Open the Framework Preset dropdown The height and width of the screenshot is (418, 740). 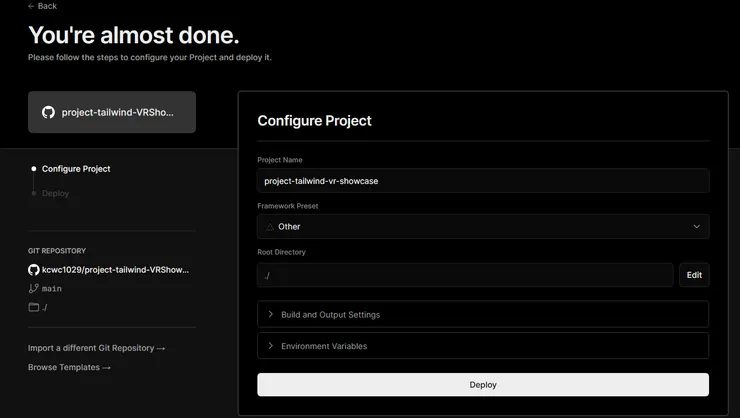[x=483, y=227]
